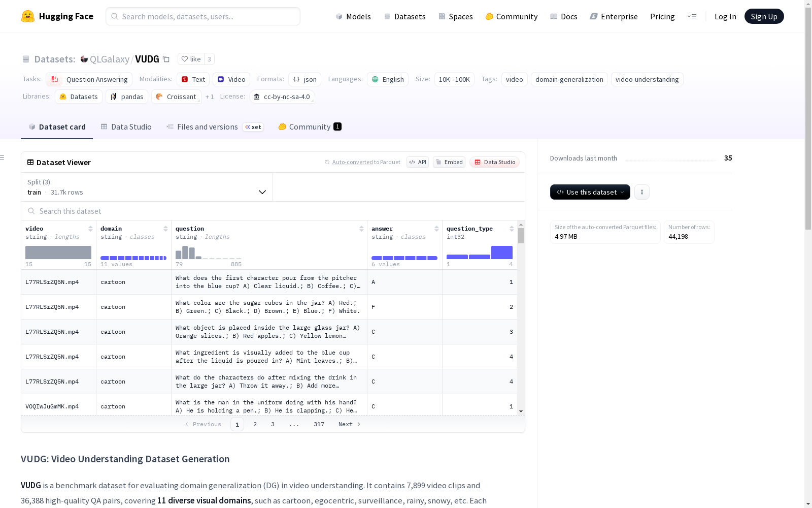Image resolution: width=812 pixels, height=508 pixels.
Task: Open the Datasets menu item
Action: coord(404,16)
